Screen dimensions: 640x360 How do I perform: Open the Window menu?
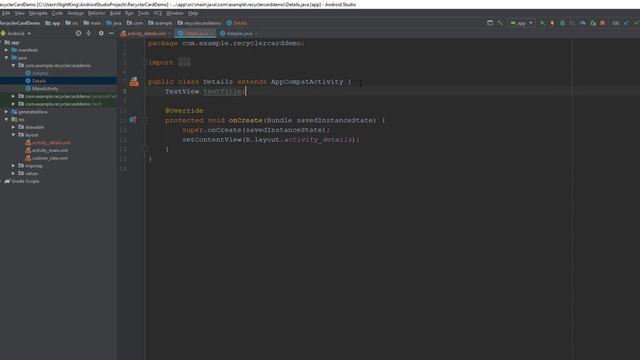click(175, 13)
